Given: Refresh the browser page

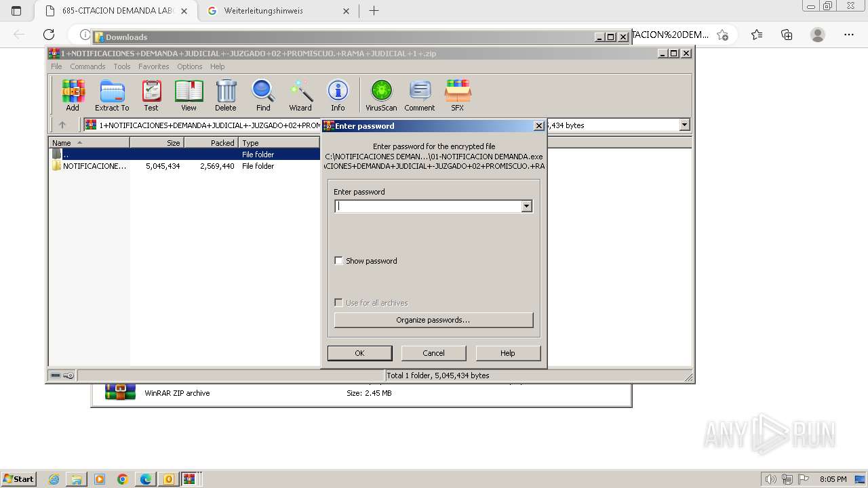Looking at the screenshot, I should [x=49, y=35].
